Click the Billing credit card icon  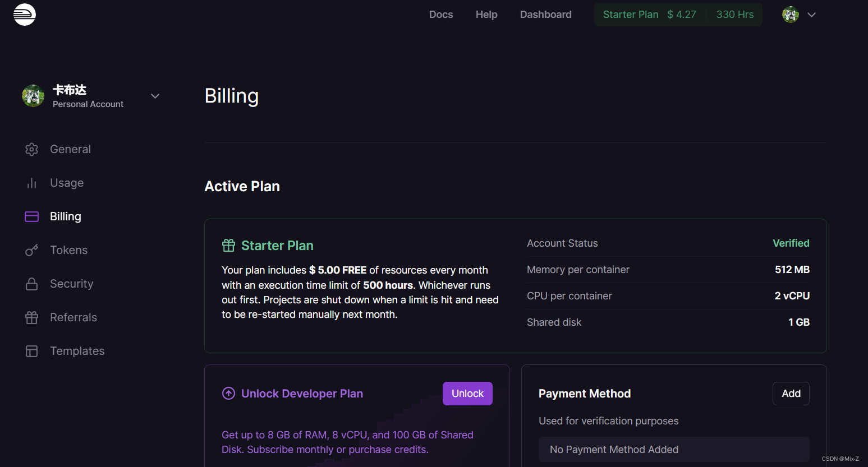[x=31, y=216]
